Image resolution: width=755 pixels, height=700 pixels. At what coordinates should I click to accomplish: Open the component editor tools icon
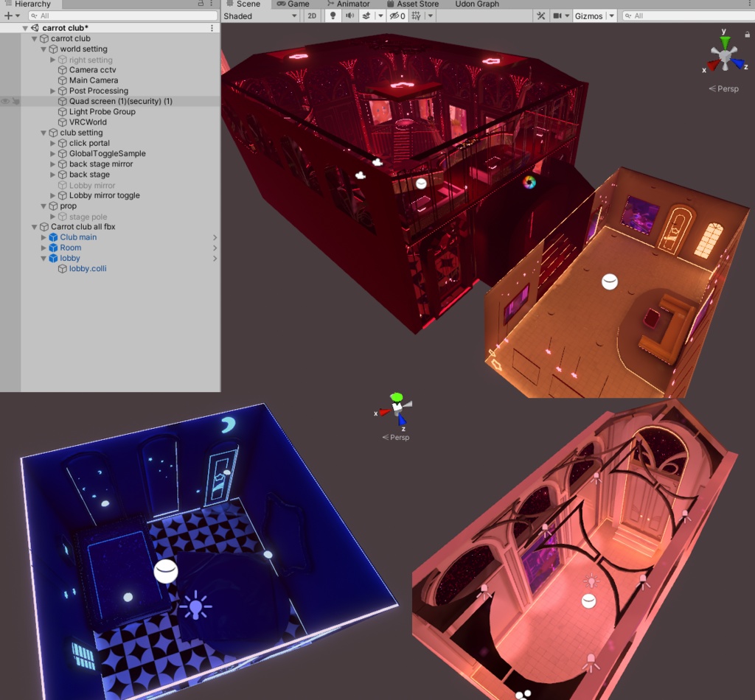pyautogui.click(x=541, y=16)
